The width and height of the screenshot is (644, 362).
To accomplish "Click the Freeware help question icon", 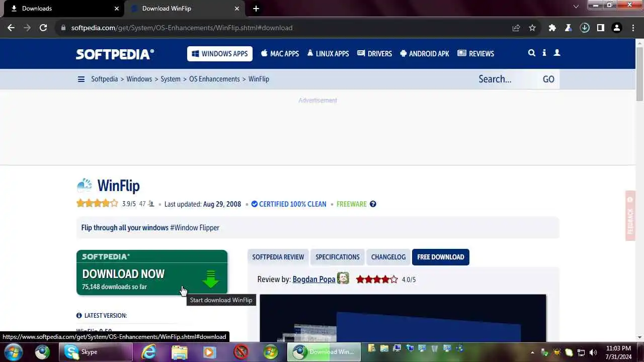I will click(x=373, y=204).
